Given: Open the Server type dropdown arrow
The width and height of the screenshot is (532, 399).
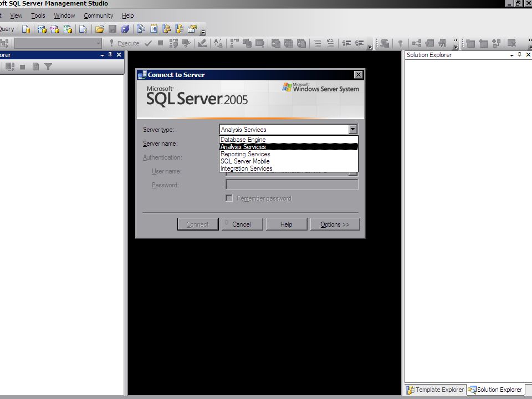Looking at the screenshot, I should 353,129.
